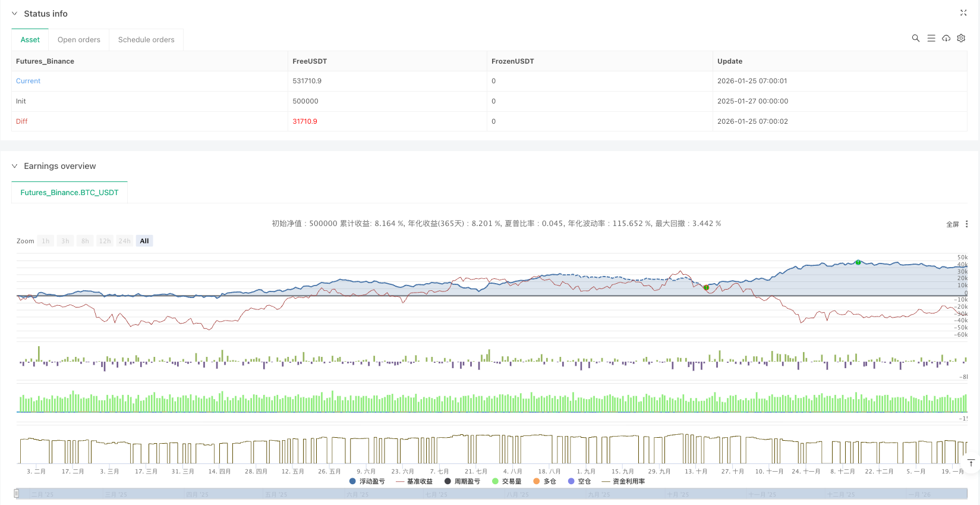Switch to the Open orders tab
The width and height of the screenshot is (980, 505).
tap(78, 40)
